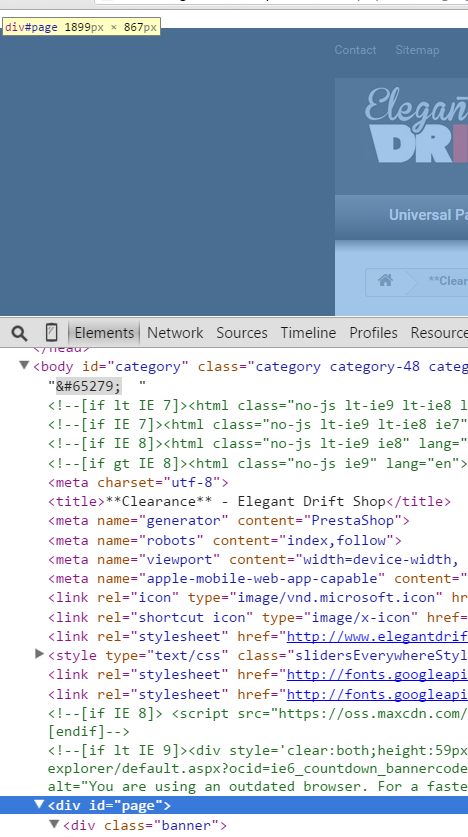Select the Elements tab
Image resolution: width=468 pixels, height=837 pixels.
click(x=104, y=333)
